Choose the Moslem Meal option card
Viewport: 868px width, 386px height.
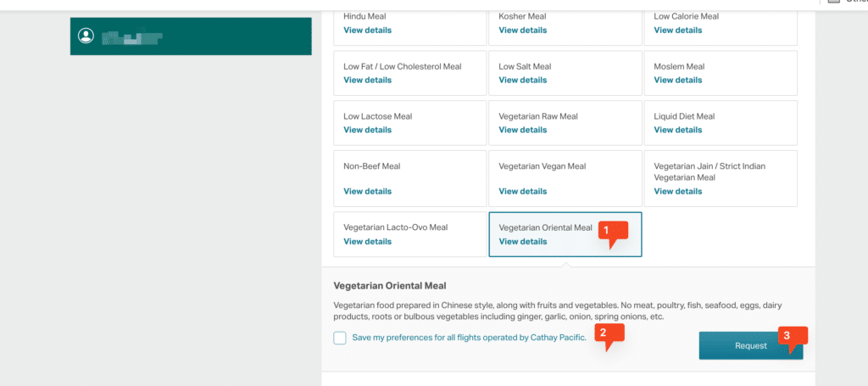[x=721, y=73]
